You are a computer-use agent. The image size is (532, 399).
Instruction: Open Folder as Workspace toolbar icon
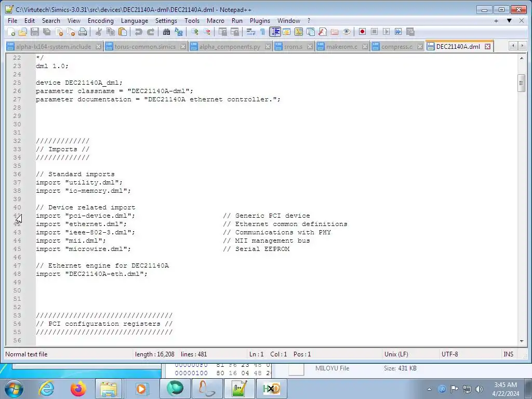[335, 32]
